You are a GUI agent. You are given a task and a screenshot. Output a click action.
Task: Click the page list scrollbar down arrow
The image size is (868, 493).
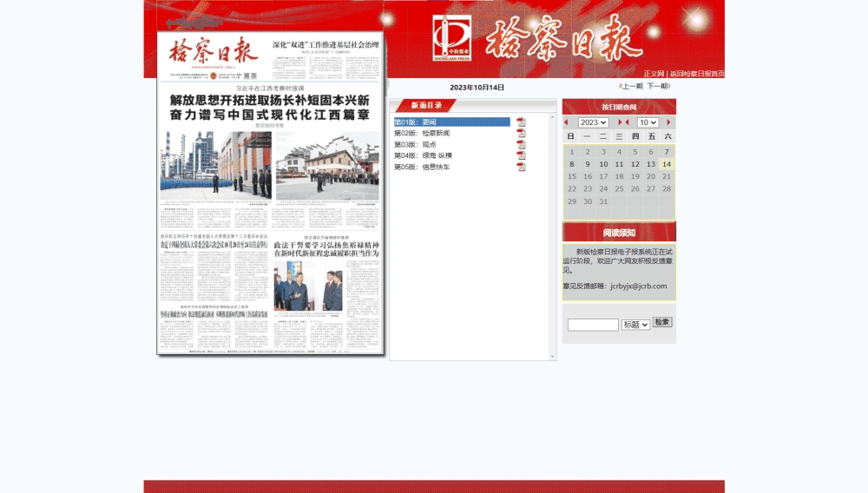pyautogui.click(x=552, y=357)
